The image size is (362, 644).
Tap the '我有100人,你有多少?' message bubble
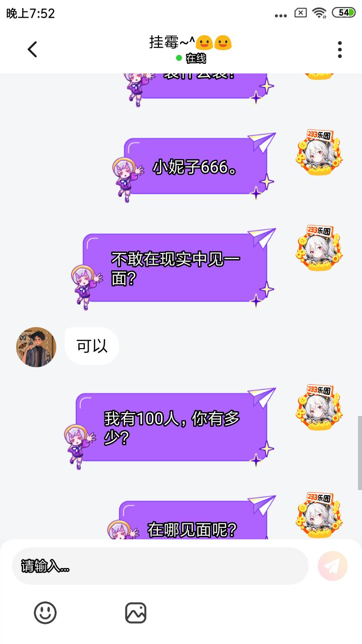click(171, 428)
